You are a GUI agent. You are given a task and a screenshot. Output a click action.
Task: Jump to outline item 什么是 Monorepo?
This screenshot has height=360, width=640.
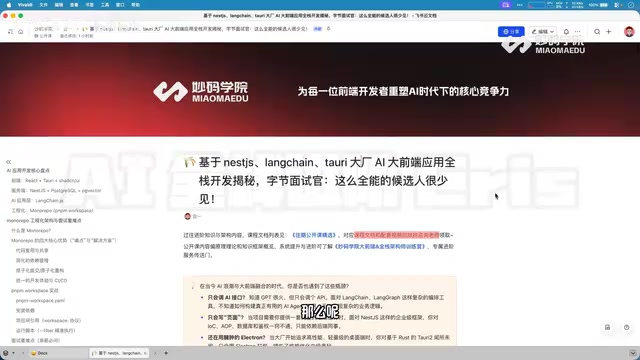tap(31, 231)
